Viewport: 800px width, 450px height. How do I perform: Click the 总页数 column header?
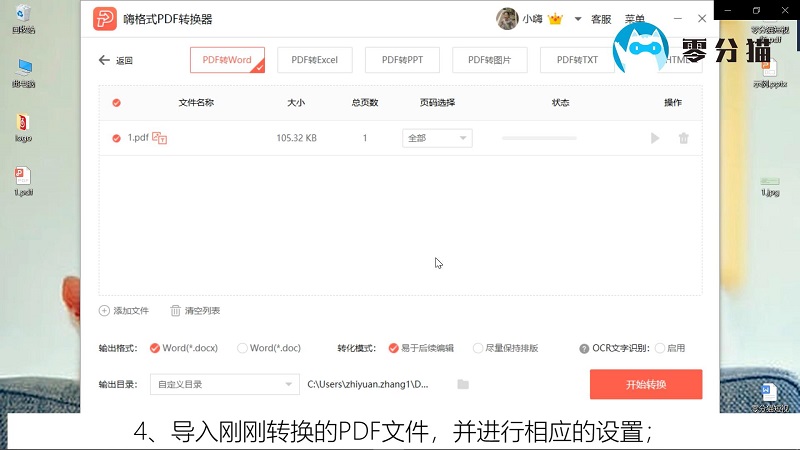click(x=365, y=103)
